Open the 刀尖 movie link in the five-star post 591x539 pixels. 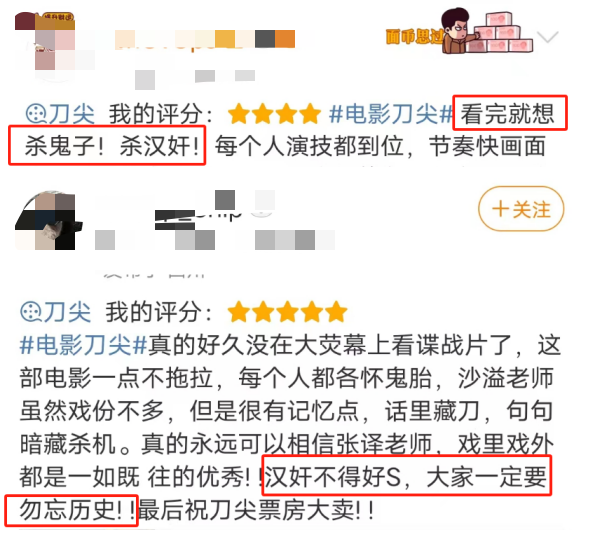pos(67,312)
